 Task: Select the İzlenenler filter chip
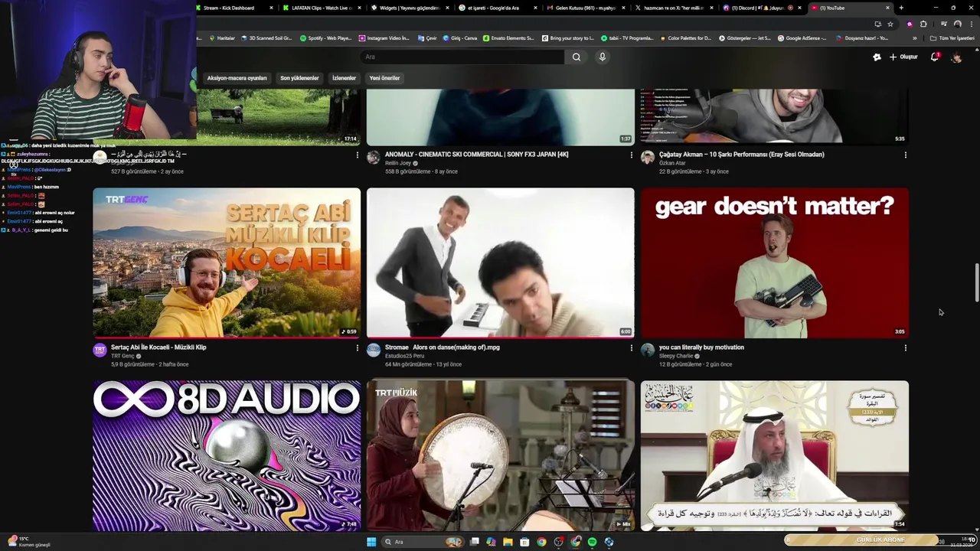coord(344,78)
